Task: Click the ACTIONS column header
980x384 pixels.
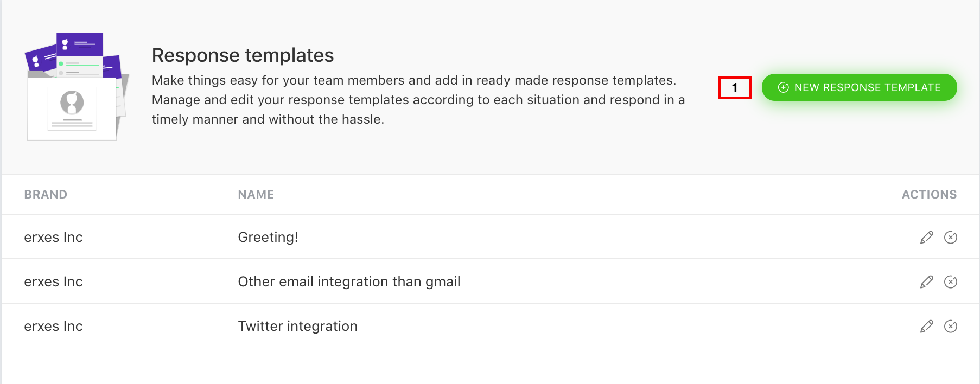Action: pyautogui.click(x=929, y=194)
